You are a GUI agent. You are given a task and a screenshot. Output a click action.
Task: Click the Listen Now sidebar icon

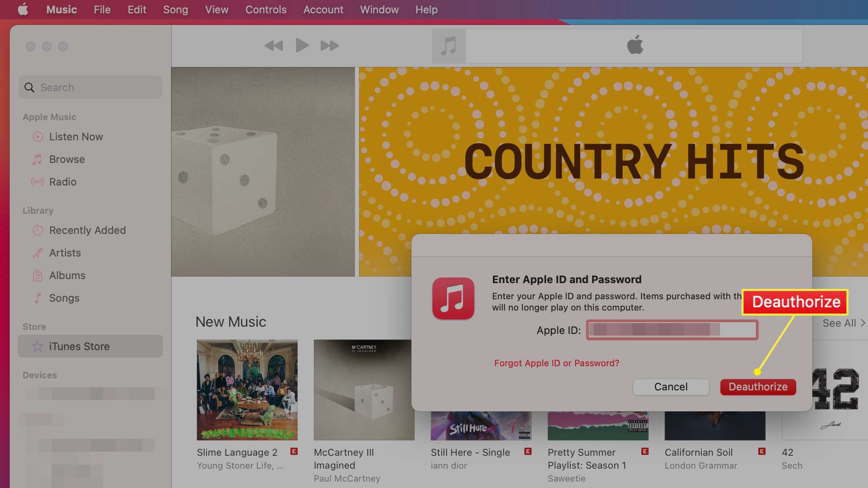(x=38, y=136)
